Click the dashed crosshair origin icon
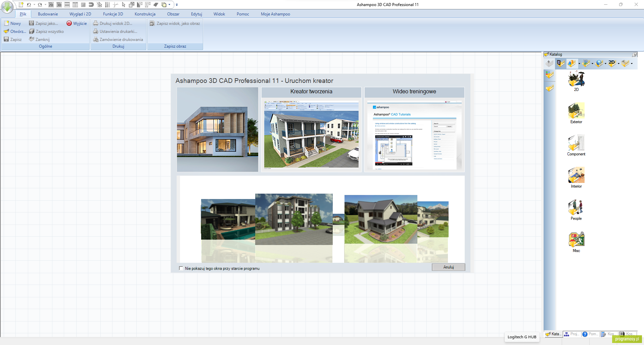 [x=116, y=5]
